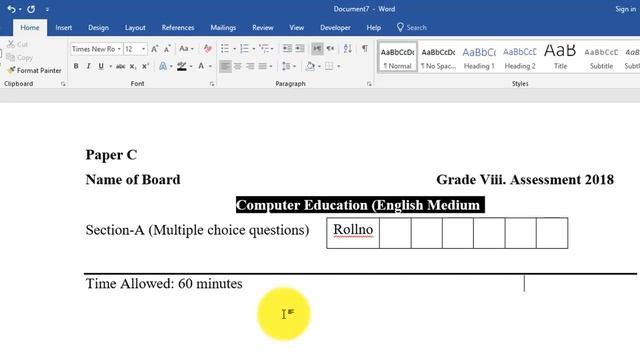Viewport: 640px width, 360px height.
Task: Click the Copy command
Action: [20, 58]
